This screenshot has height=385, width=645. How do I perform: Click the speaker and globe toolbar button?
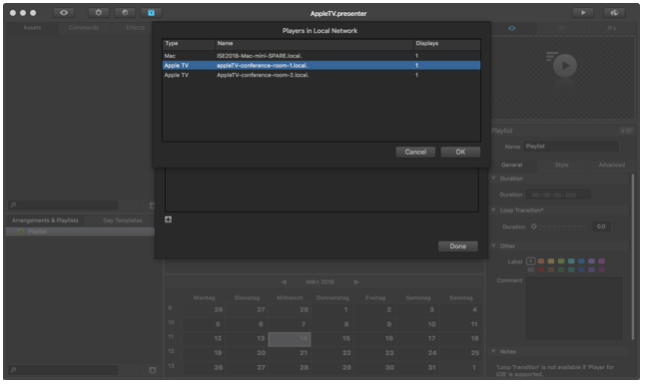614,13
